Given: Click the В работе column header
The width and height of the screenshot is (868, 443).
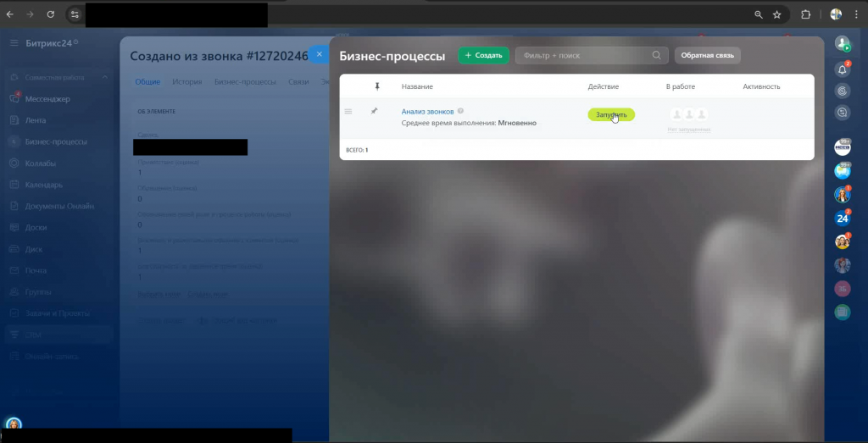Looking at the screenshot, I should tap(681, 87).
